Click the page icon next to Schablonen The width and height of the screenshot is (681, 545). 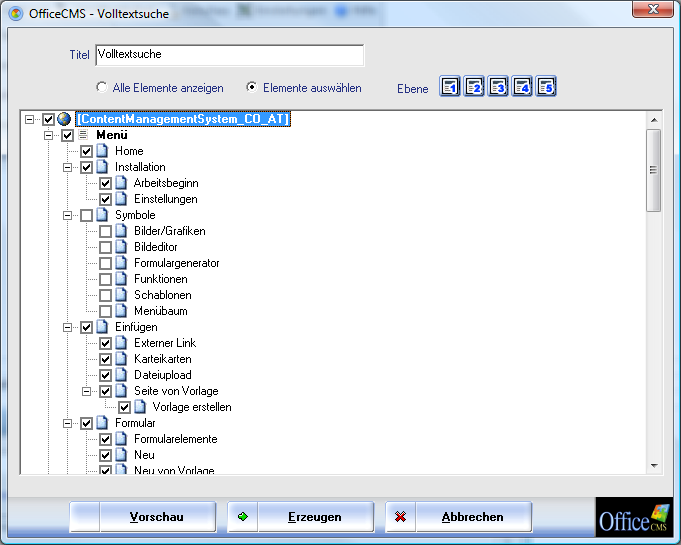(x=121, y=295)
